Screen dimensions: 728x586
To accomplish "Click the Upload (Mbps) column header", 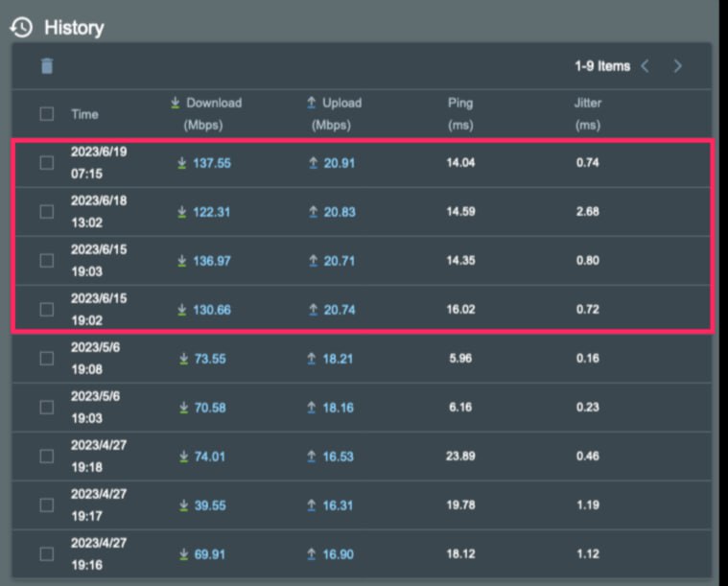I will (334, 114).
